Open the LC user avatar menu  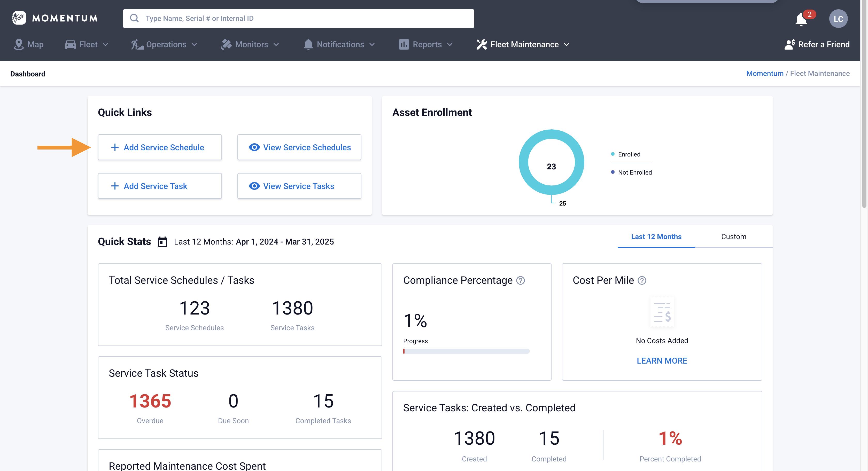pyautogui.click(x=838, y=19)
